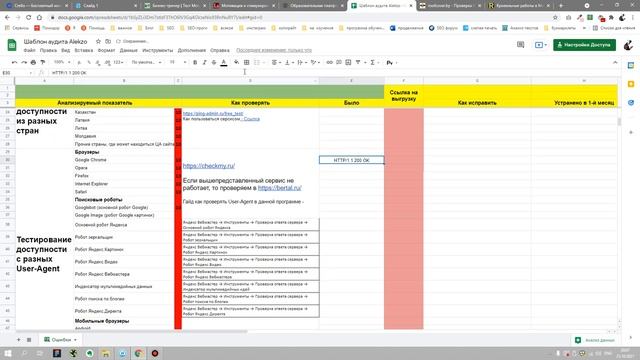This screenshot has height=360, width=640.
Task: Open the Файл menu
Action: (29, 50)
